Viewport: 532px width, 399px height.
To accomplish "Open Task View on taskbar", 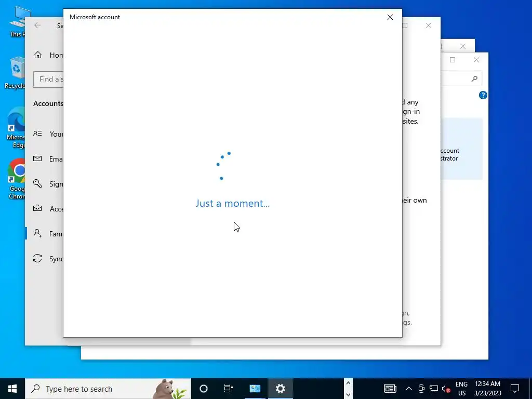I will 229,389.
